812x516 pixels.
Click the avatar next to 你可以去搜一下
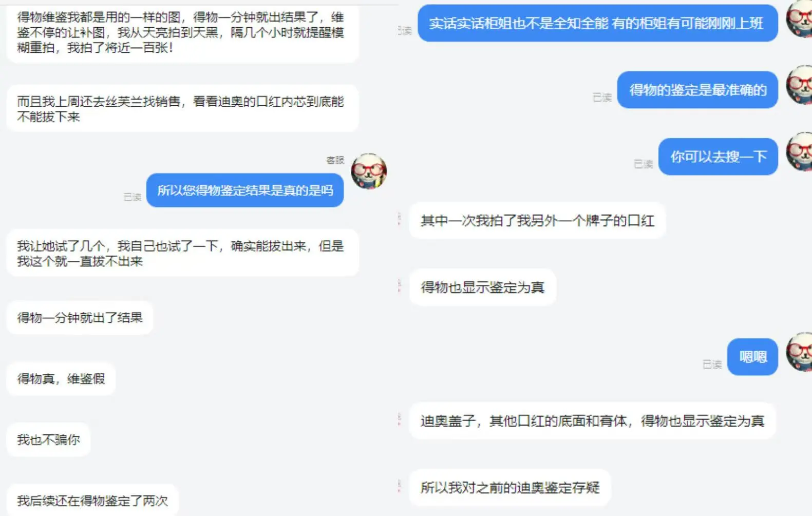point(800,151)
